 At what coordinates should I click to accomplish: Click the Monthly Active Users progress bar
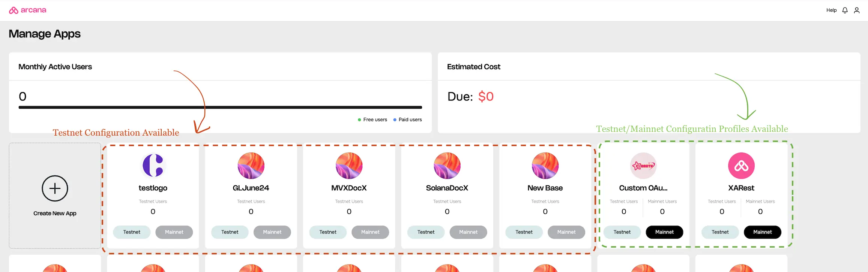(220, 108)
